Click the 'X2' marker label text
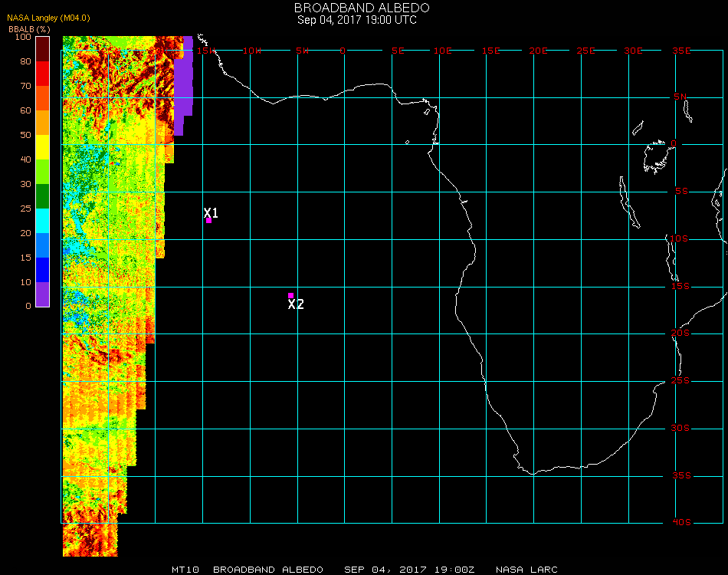This screenshot has width=728, height=575. tap(296, 304)
